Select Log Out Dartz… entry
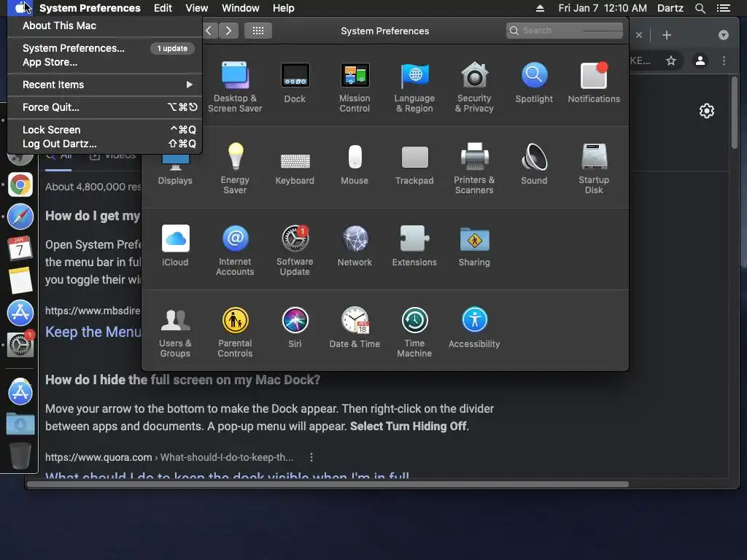The image size is (747, 560). pyautogui.click(x=105, y=144)
